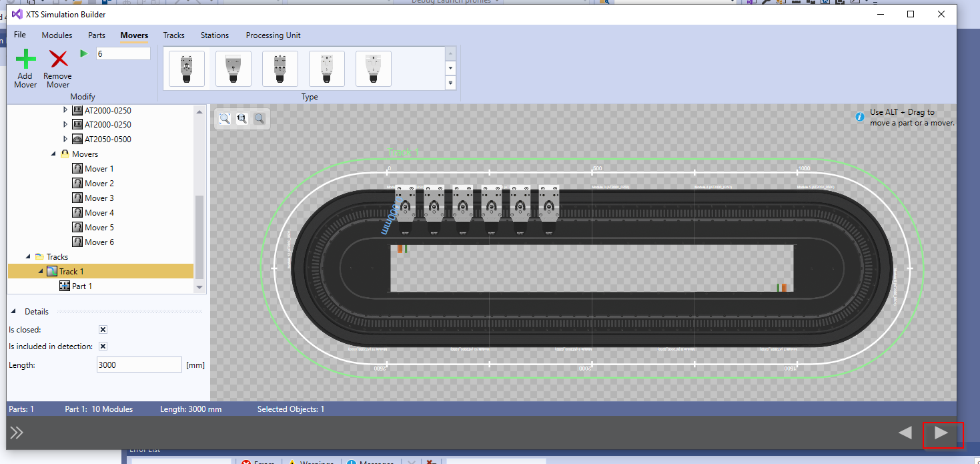Click the previous page left arrow

pos(905,433)
